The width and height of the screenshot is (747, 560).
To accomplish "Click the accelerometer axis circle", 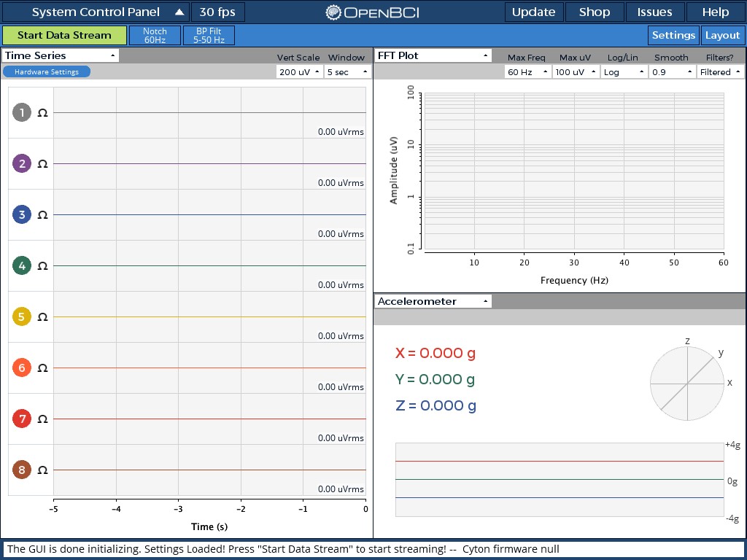I will [x=687, y=384].
